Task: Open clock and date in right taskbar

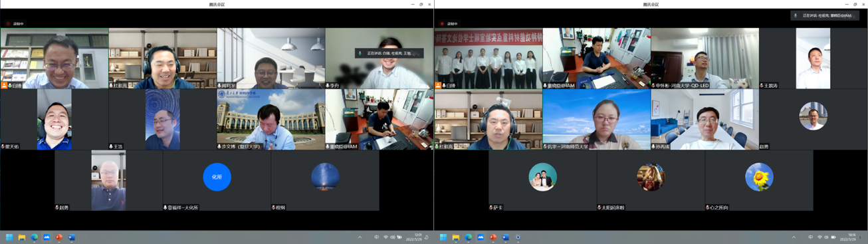Action: click(852, 237)
